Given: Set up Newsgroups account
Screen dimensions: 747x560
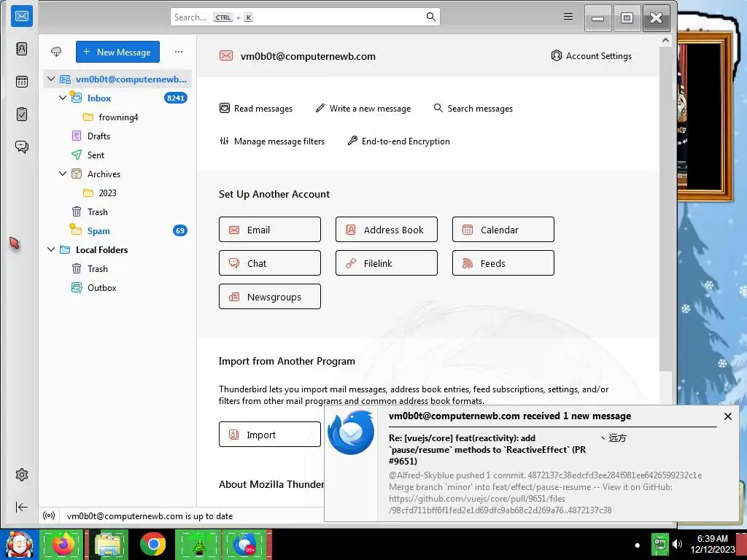Looking at the screenshot, I should point(270,297).
